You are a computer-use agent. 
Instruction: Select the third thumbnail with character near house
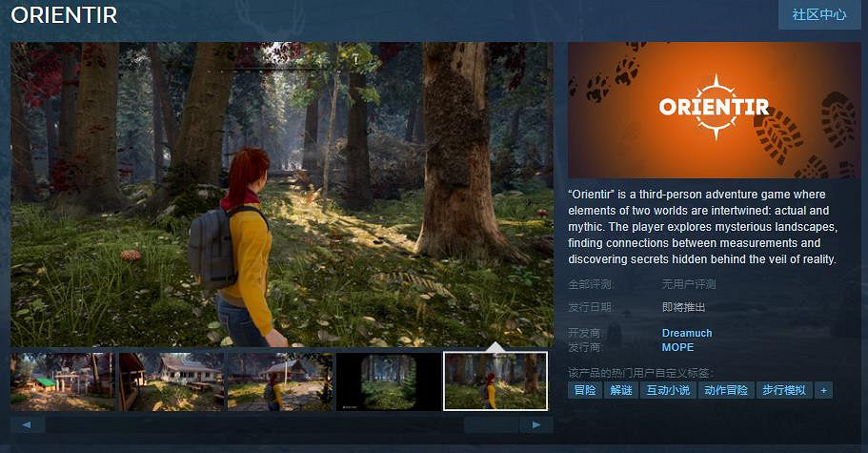280,381
